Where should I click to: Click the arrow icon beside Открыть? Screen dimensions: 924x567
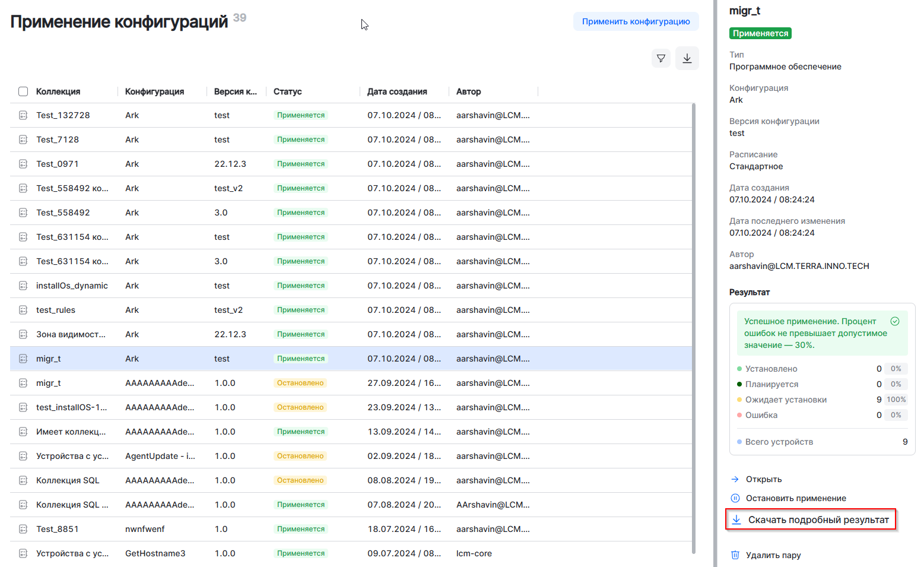tap(735, 479)
